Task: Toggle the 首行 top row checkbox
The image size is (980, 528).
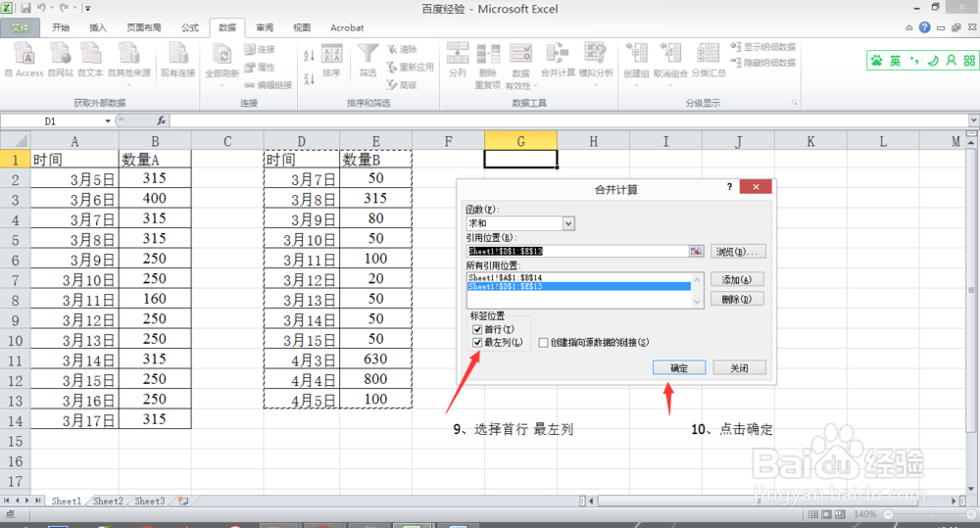Action: point(477,329)
